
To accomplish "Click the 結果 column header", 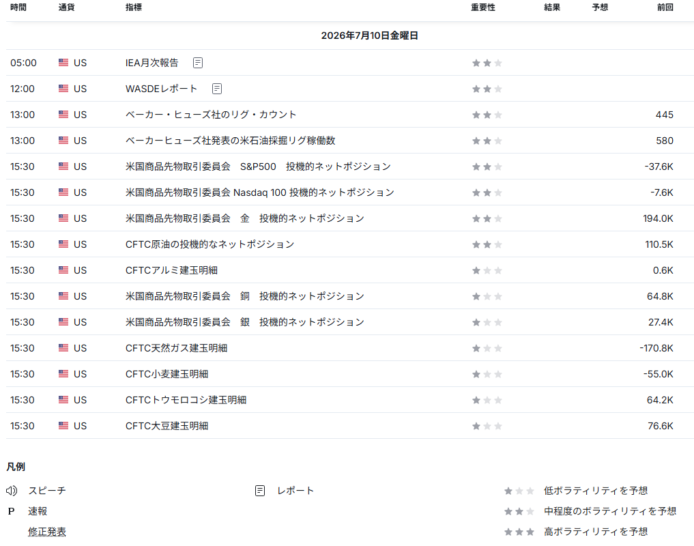I will coord(552,7).
